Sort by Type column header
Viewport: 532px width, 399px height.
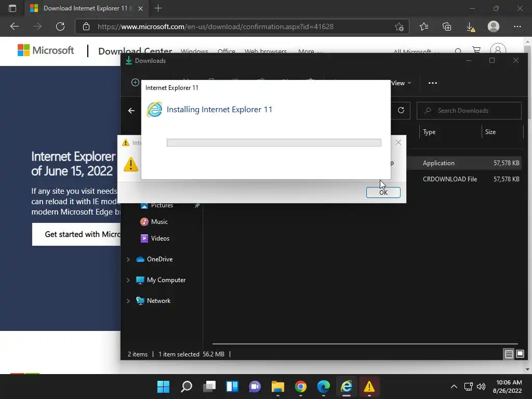(429, 132)
